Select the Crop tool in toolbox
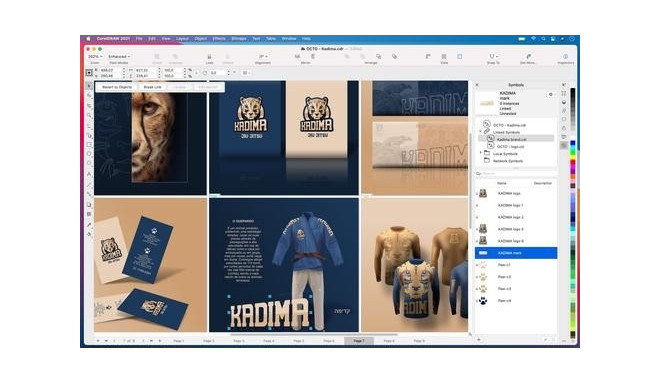The height and width of the screenshot is (384, 660). [89, 106]
